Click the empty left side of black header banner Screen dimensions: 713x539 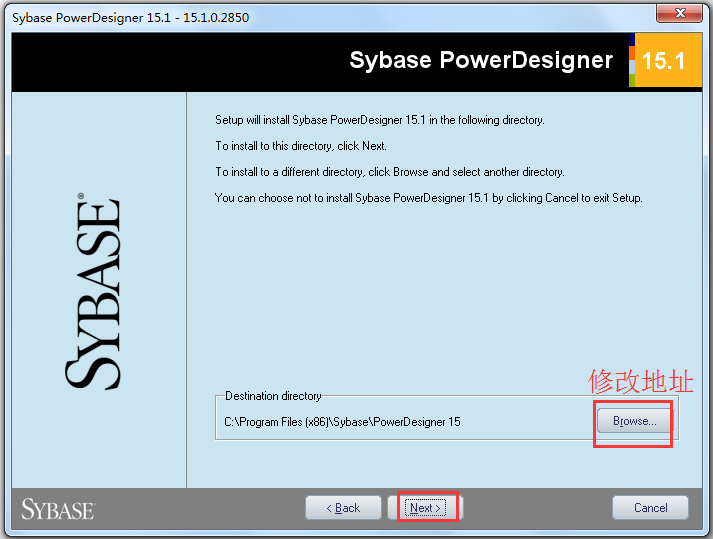(x=150, y=61)
